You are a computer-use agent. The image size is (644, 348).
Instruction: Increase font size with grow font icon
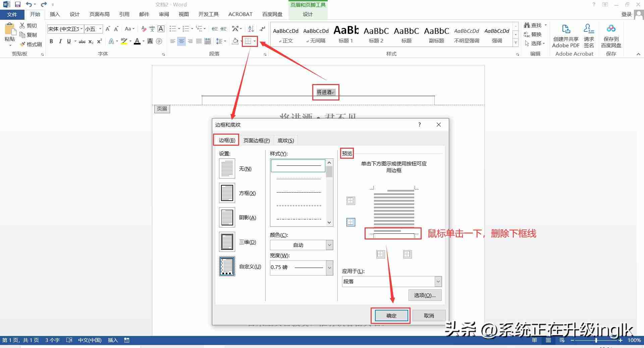108,29
